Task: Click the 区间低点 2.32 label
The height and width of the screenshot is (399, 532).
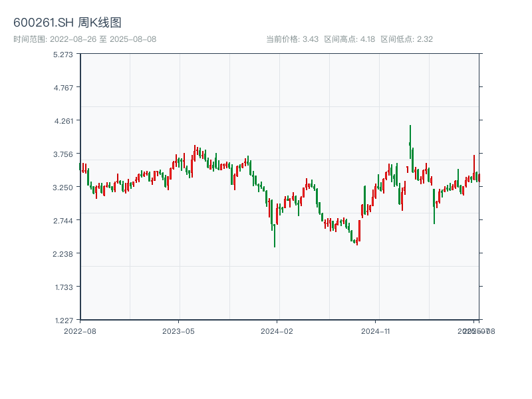Action: click(x=406, y=39)
